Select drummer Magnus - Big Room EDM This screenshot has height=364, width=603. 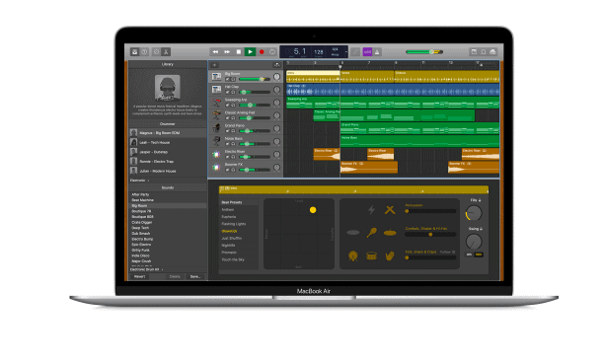tap(168, 133)
